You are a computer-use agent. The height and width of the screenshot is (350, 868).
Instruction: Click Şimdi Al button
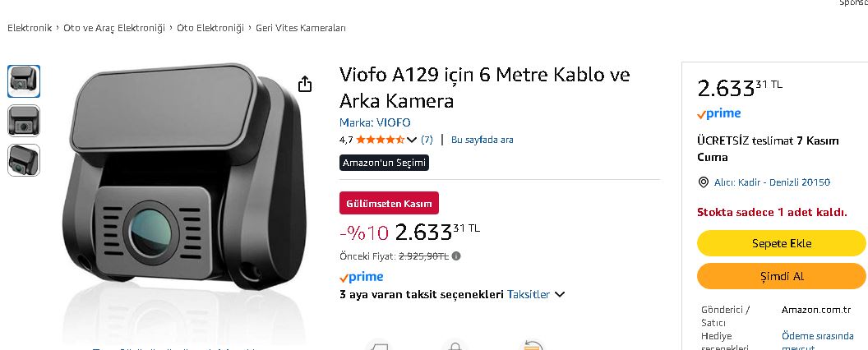781,276
